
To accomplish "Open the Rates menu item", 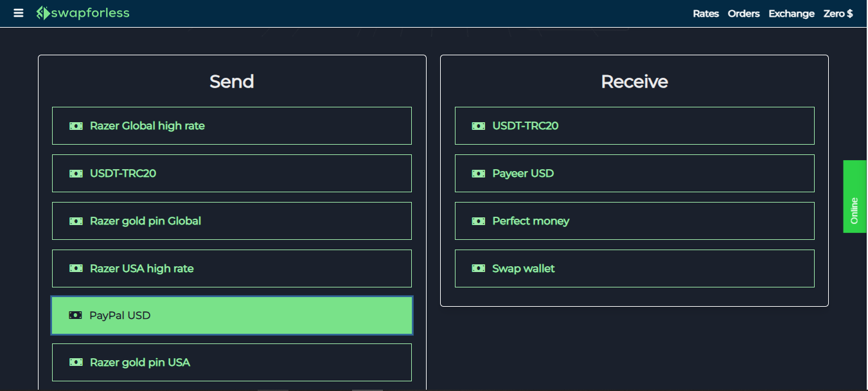I will pos(705,14).
